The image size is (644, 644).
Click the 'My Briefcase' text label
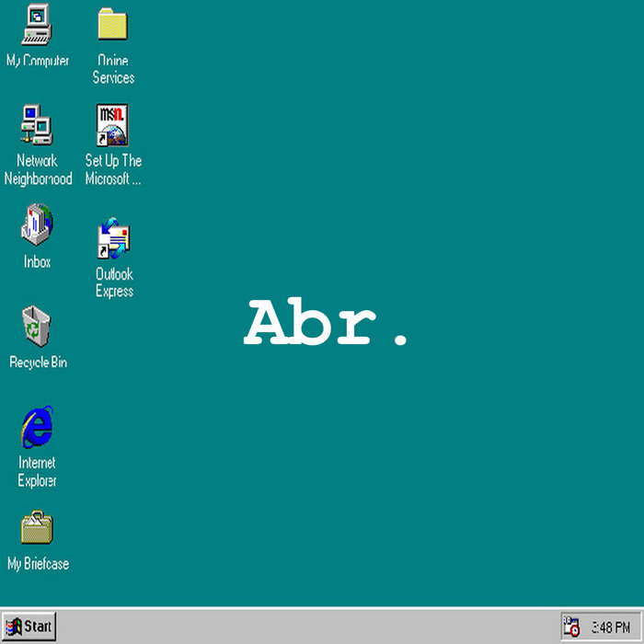click(x=38, y=564)
